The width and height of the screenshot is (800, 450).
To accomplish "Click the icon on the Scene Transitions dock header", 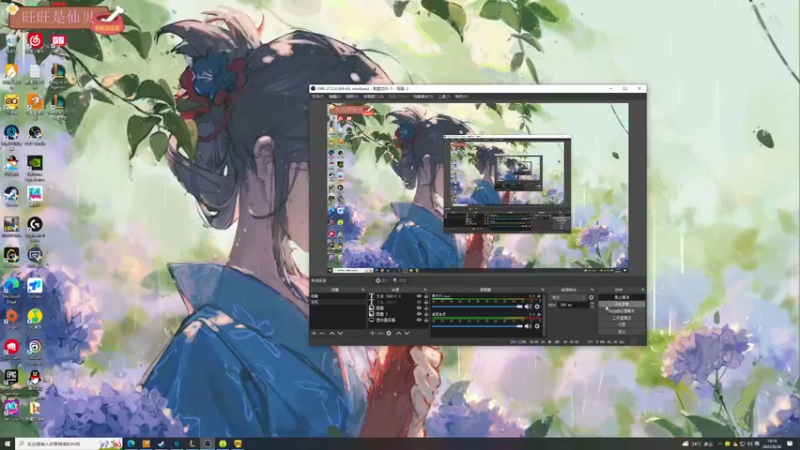I will (592, 290).
